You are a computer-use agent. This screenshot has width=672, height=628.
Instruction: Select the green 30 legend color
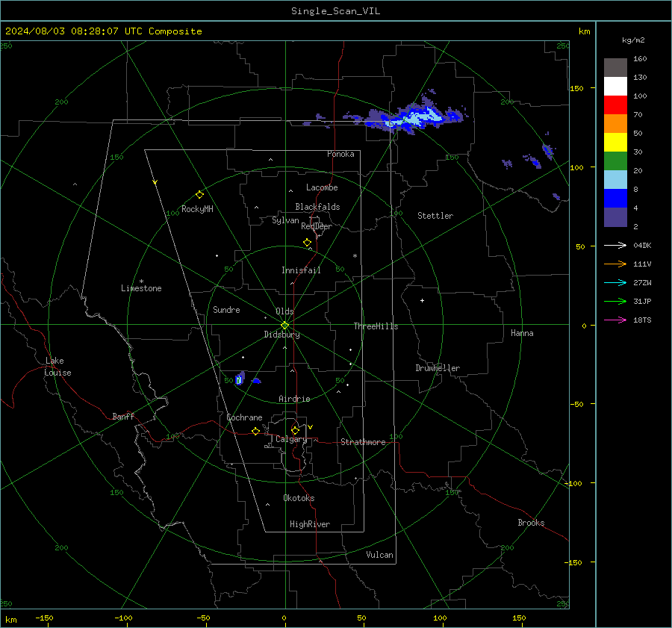pos(615,161)
